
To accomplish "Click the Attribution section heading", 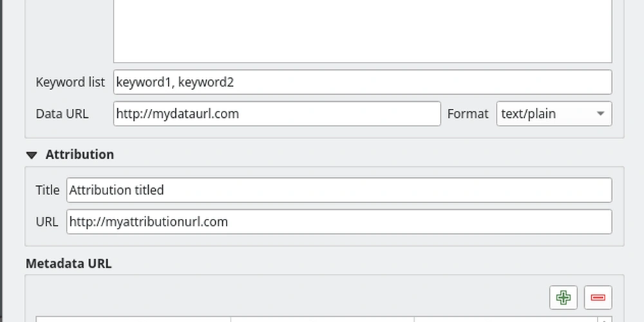I will coord(80,155).
